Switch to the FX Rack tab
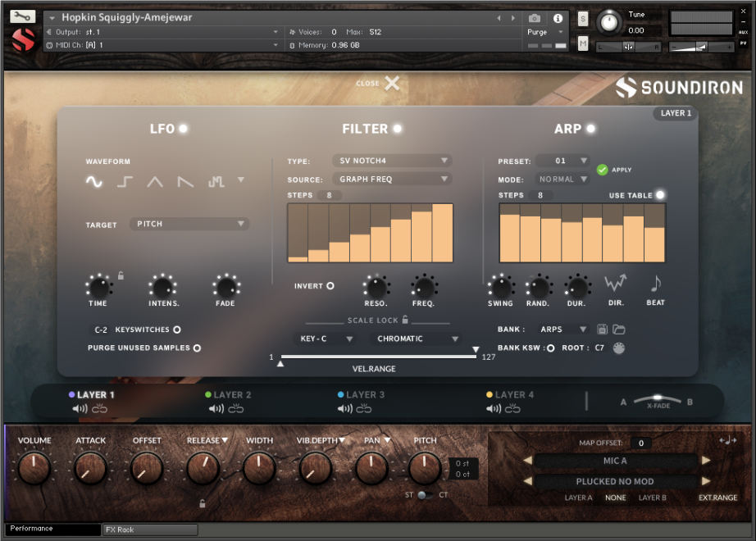Screen dimensions: 756x541 coord(150,530)
